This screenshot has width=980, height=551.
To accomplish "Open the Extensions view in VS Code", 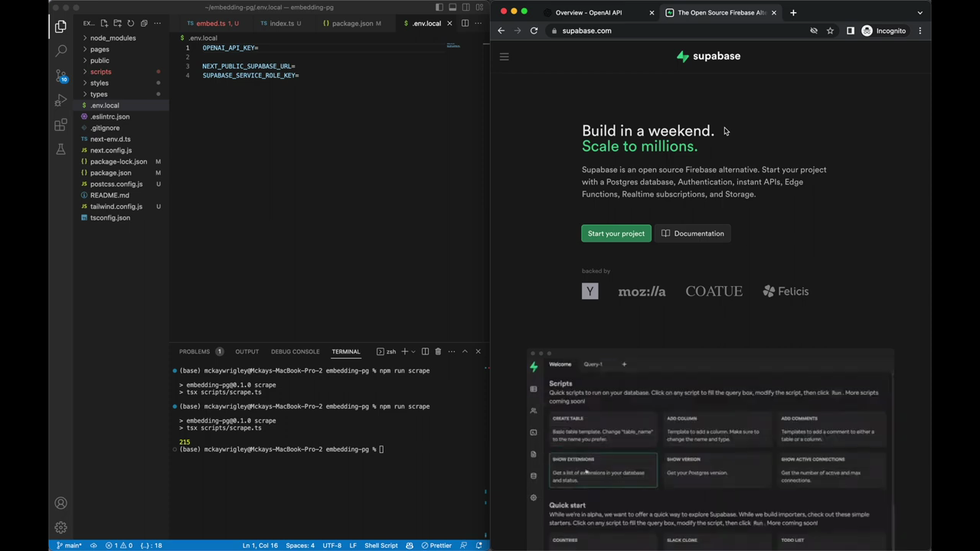I will coord(60,125).
